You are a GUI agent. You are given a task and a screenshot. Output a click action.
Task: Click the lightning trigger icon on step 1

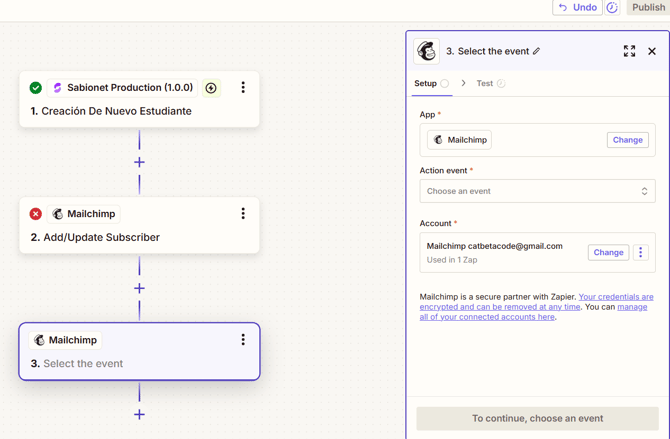click(x=211, y=88)
